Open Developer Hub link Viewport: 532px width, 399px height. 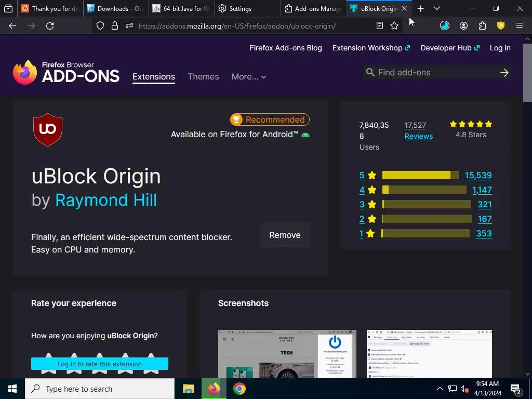pyautogui.click(x=450, y=48)
